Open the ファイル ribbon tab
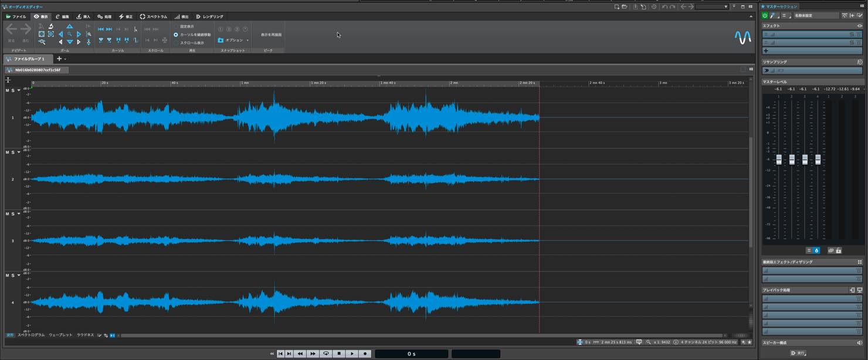The width and height of the screenshot is (868, 360). (x=16, y=16)
